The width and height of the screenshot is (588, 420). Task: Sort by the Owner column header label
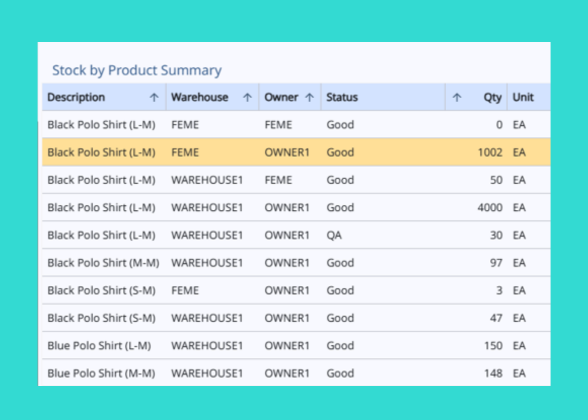[x=281, y=97]
